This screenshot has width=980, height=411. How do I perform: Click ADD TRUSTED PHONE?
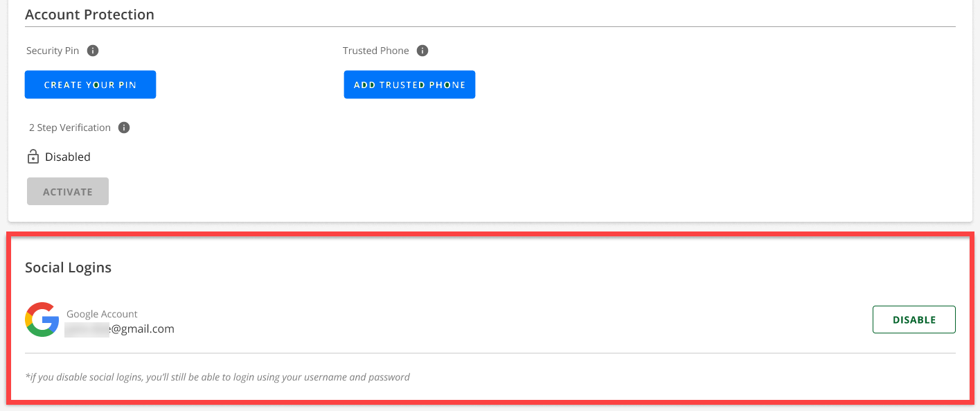(x=409, y=84)
